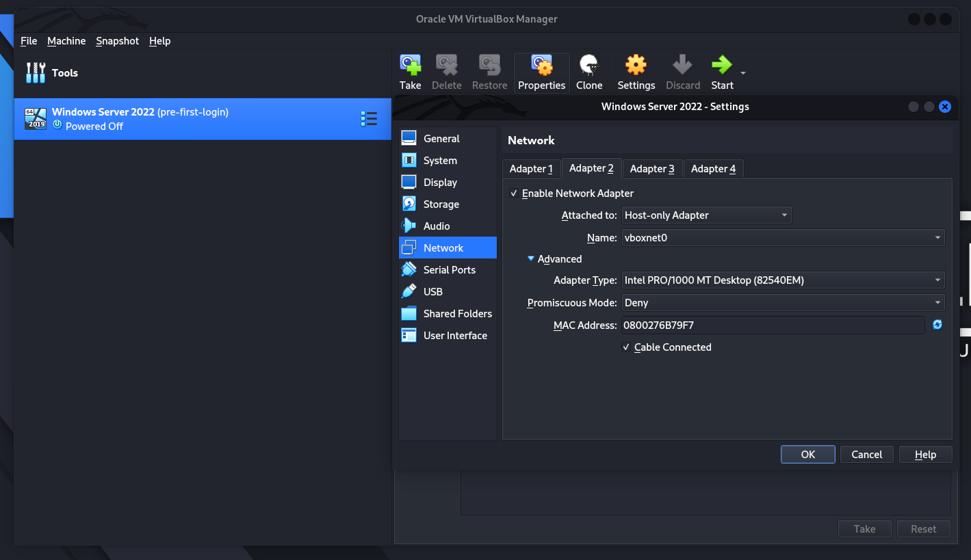The image size is (971, 560).
Task: Click the Tools icon in left panel
Action: click(35, 72)
